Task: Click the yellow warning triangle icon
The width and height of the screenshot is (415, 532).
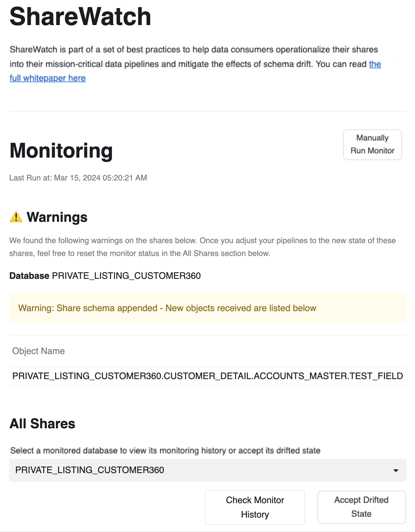Action: tap(16, 217)
